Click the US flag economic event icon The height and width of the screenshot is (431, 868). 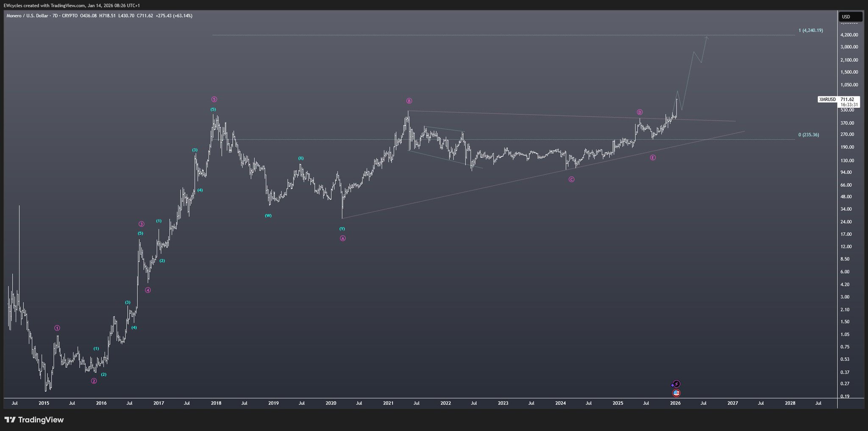click(676, 393)
